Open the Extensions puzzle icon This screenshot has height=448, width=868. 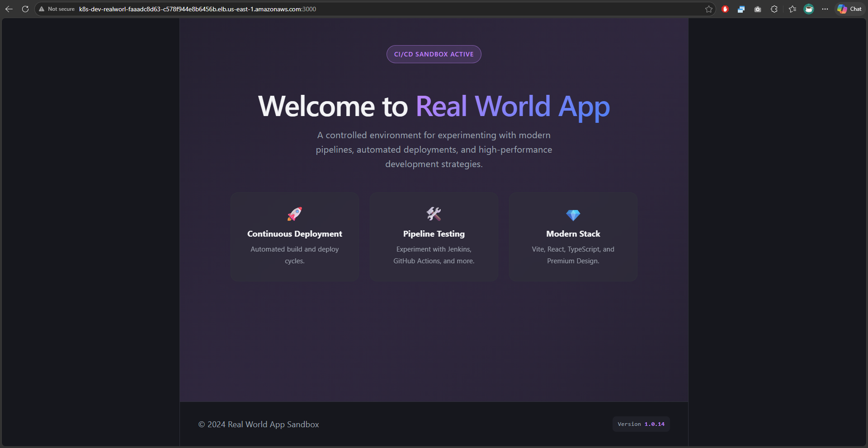click(774, 9)
